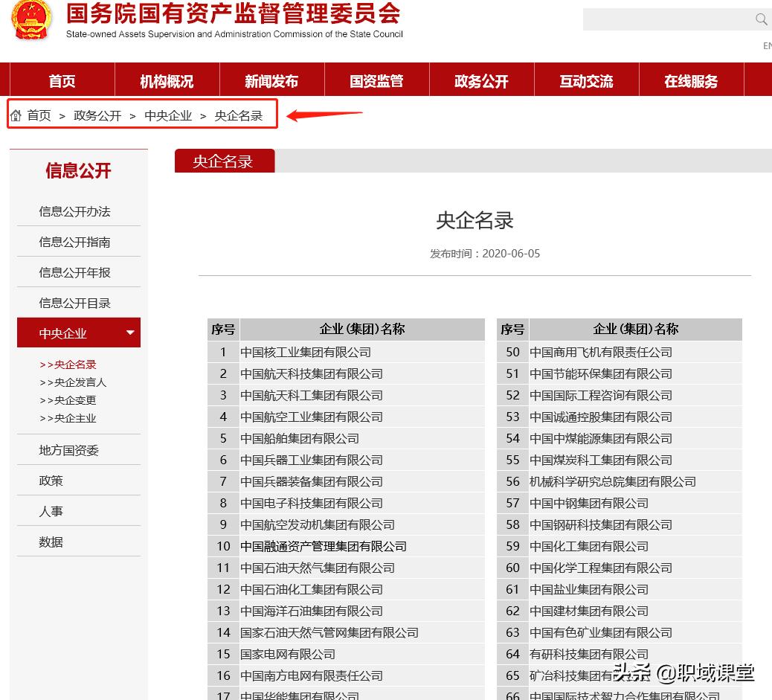The height and width of the screenshot is (700, 772).
Task: Click the breadcrumb home icon
Action: click(x=16, y=115)
